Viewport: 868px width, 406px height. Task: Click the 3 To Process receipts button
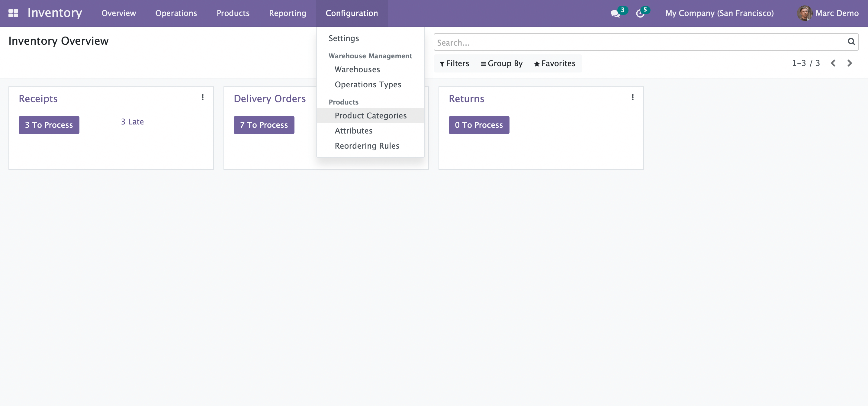coord(49,125)
